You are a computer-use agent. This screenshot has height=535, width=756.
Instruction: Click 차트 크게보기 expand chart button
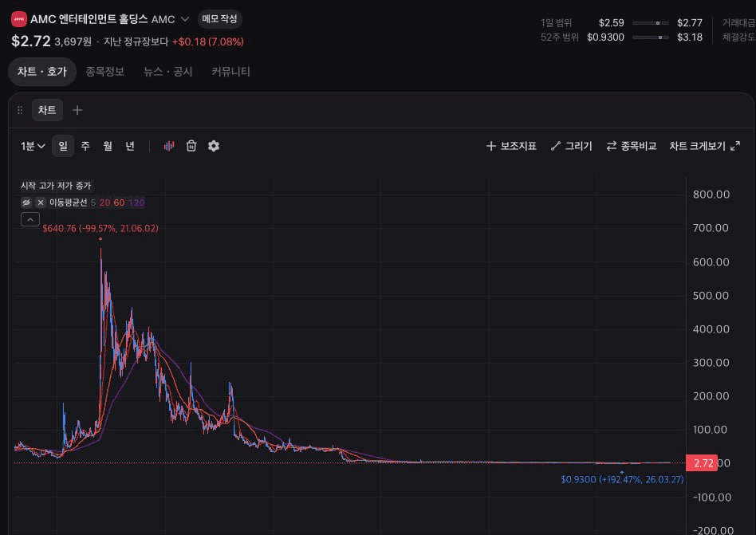click(704, 146)
